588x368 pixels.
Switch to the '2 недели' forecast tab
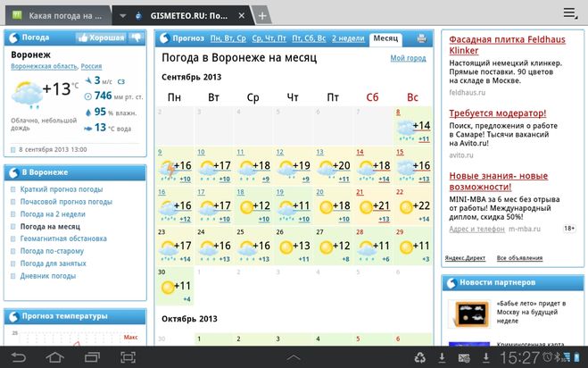click(347, 39)
